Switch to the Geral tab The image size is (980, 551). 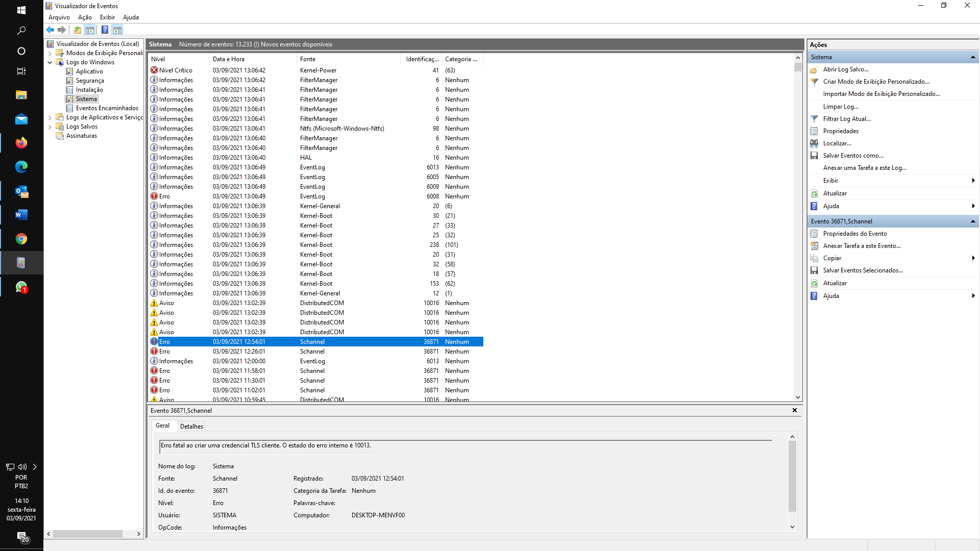pyautogui.click(x=163, y=425)
